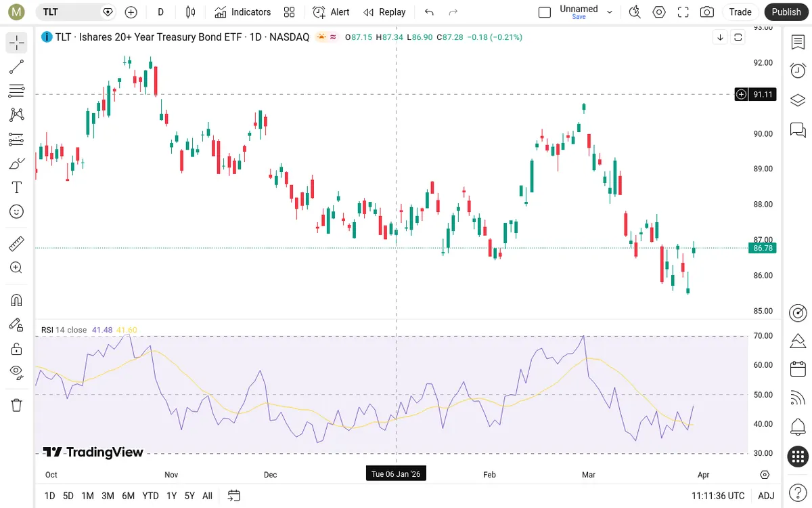The width and height of the screenshot is (812, 508).
Task: Create a price Alert
Action: click(x=331, y=12)
